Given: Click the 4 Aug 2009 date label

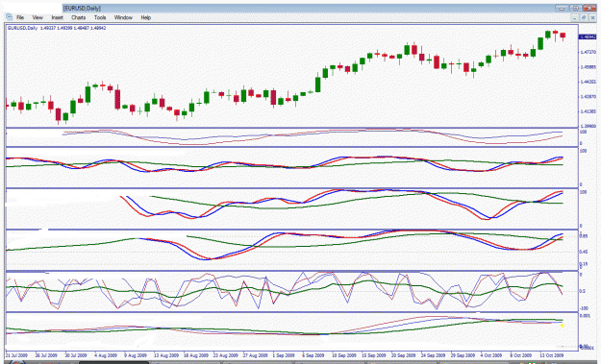Looking at the screenshot, I should point(106,355).
